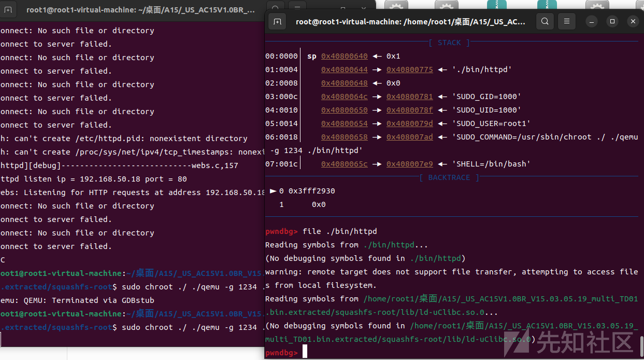Click the front terminal vertical scrollbar
This screenshot has width=644, height=360.
[641, 347]
